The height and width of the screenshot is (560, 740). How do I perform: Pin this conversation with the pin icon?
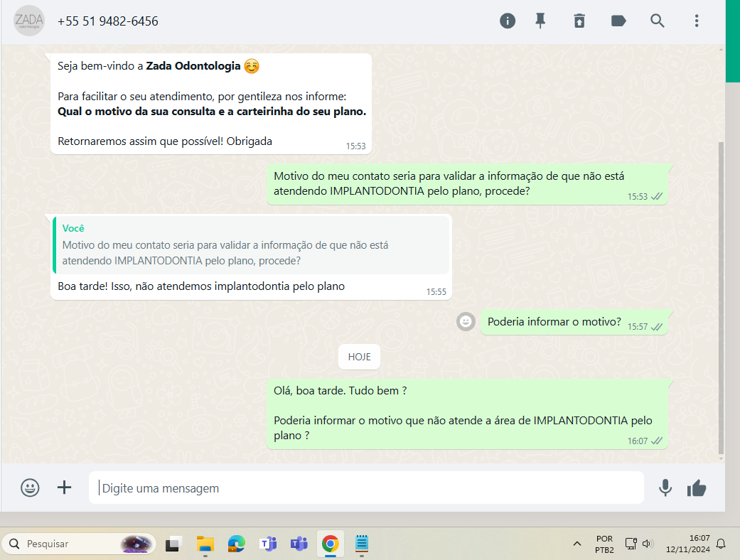click(x=540, y=21)
